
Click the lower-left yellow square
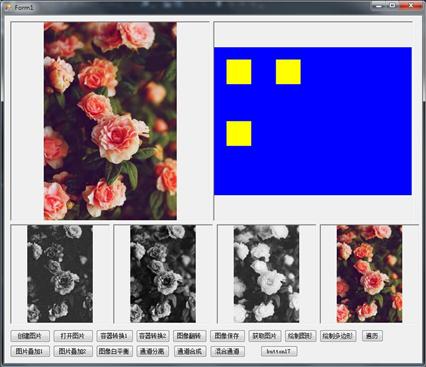coord(239,134)
